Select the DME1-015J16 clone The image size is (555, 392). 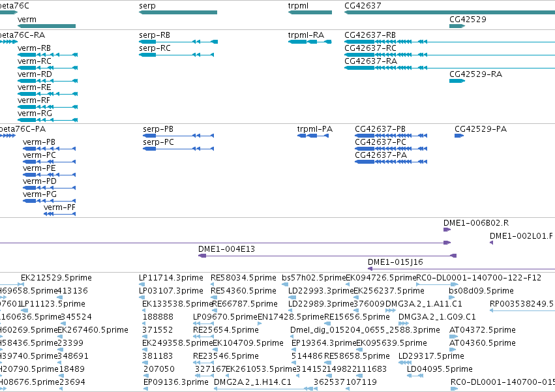coord(461,269)
